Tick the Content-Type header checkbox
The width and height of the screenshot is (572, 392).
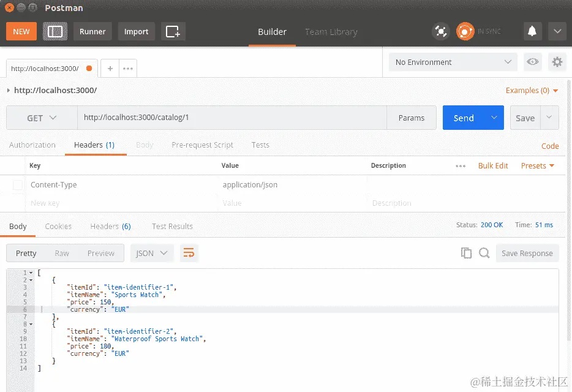tap(18, 185)
